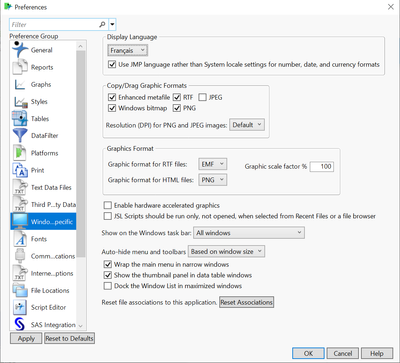This screenshot has width=400, height=363.
Task: Open Show on Windows task bar dropdown
Action: 249,233
